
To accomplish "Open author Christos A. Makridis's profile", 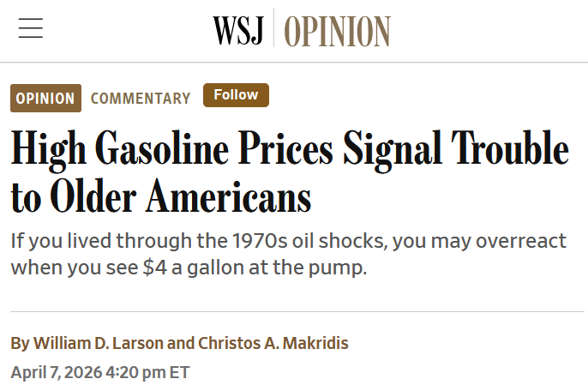I will pos(273,344).
